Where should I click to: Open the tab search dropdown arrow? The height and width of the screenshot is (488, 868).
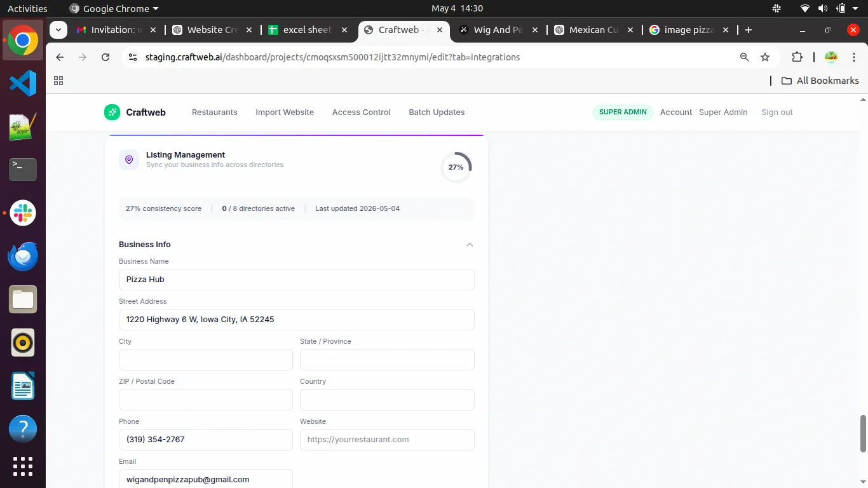(58, 30)
